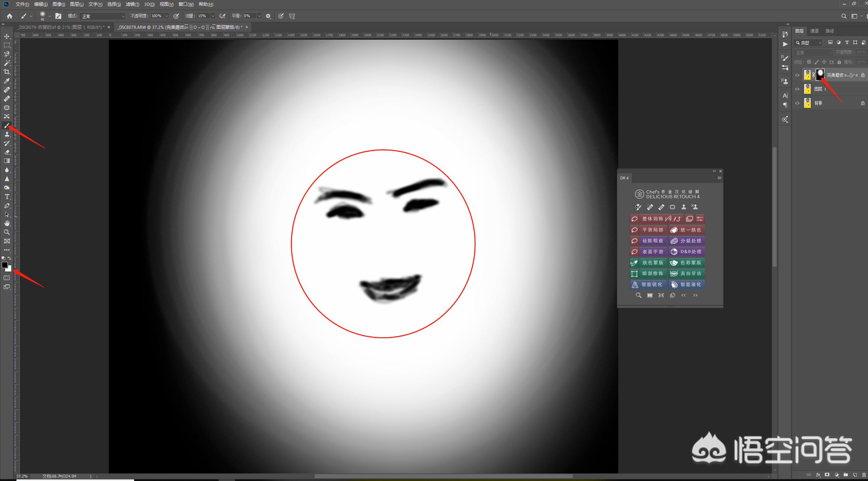Click the white background color swatch

tap(9, 269)
